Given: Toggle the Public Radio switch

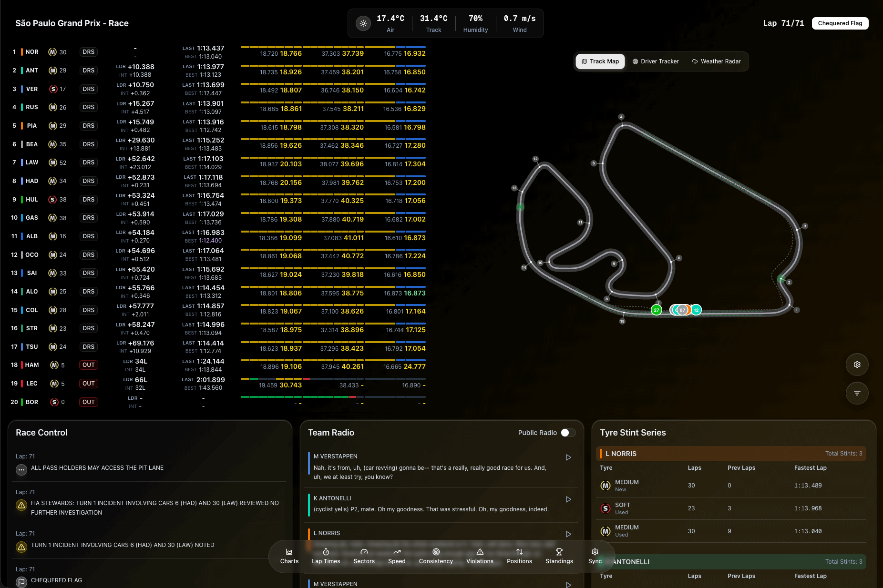Looking at the screenshot, I should coord(568,433).
